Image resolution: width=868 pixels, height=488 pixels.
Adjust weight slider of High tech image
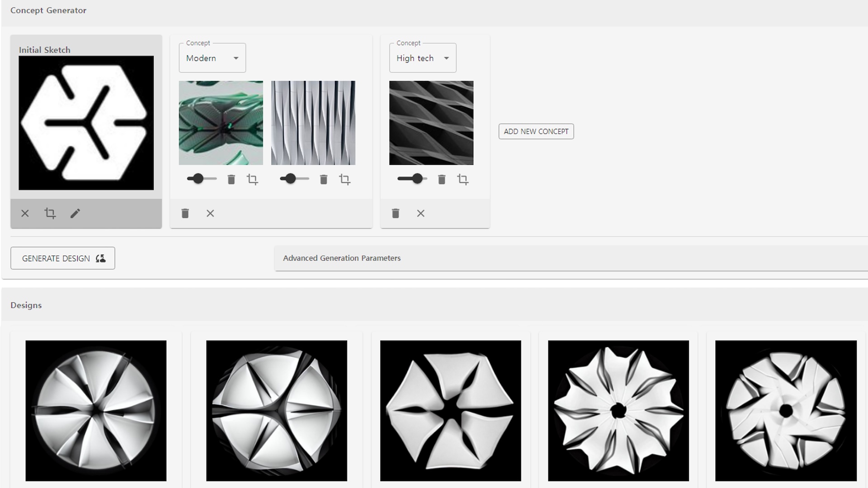pyautogui.click(x=417, y=179)
